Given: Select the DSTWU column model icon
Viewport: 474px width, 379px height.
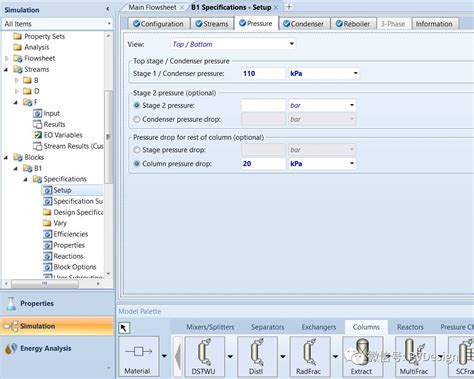Looking at the screenshot, I should pos(205,355).
